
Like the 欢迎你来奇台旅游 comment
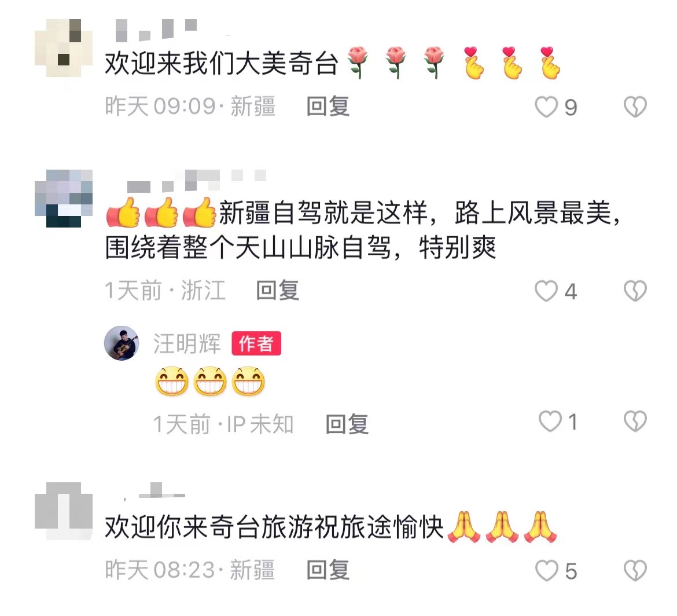[x=547, y=571]
